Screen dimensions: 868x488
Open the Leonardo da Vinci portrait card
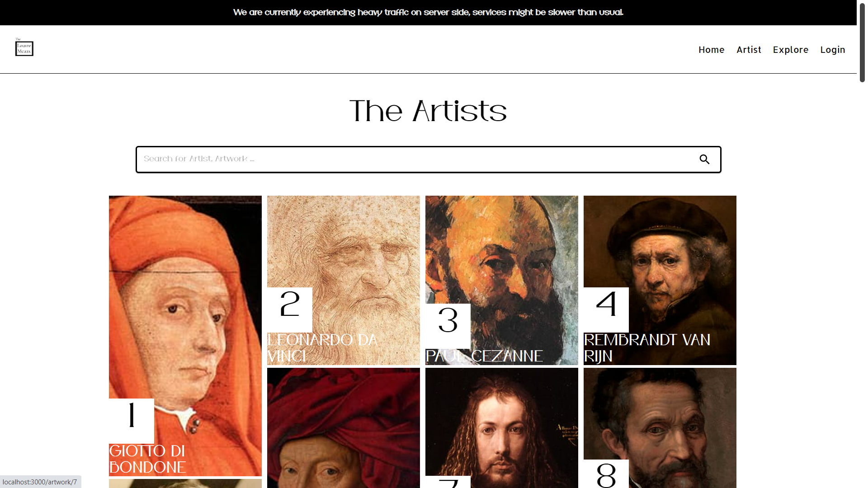(x=344, y=280)
